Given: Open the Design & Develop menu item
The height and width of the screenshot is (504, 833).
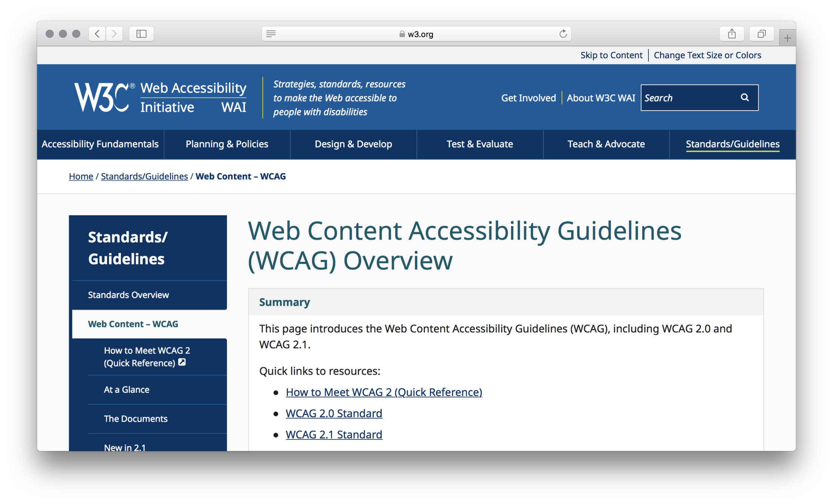Looking at the screenshot, I should coord(353,144).
